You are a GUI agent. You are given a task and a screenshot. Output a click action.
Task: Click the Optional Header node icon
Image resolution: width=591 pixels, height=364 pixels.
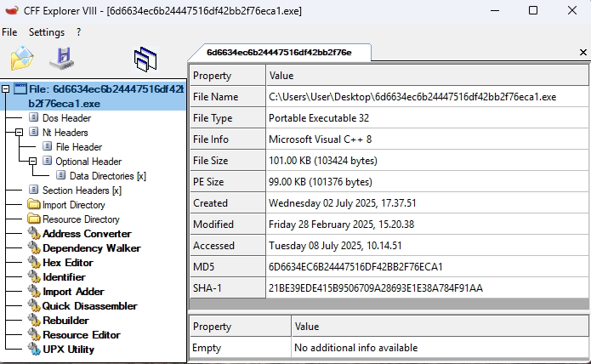click(47, 161)
